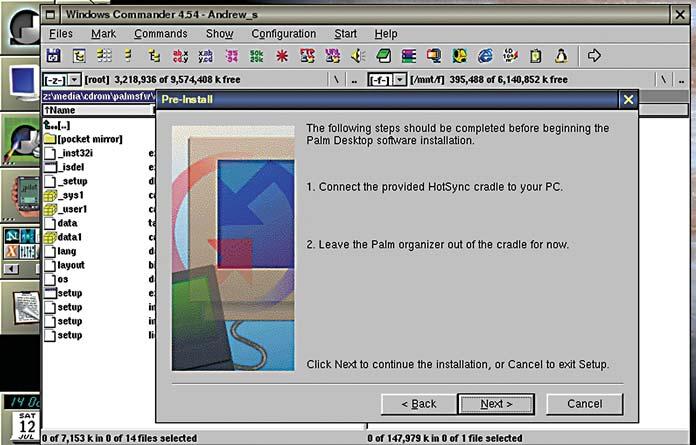Click the 'x.ab y.cd' sort toolbar icon
Screen dimensions: 696x445
coord(206,56)
